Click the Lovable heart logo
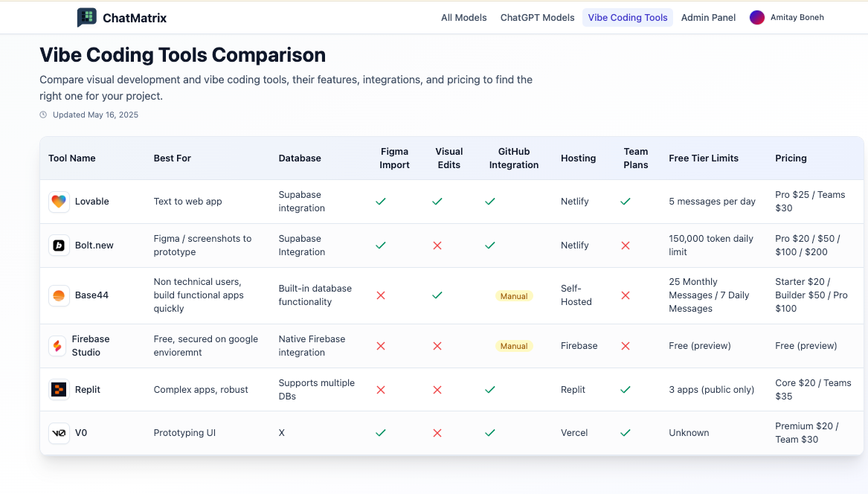The image size is (868, 494). click(x=59, y=201)
